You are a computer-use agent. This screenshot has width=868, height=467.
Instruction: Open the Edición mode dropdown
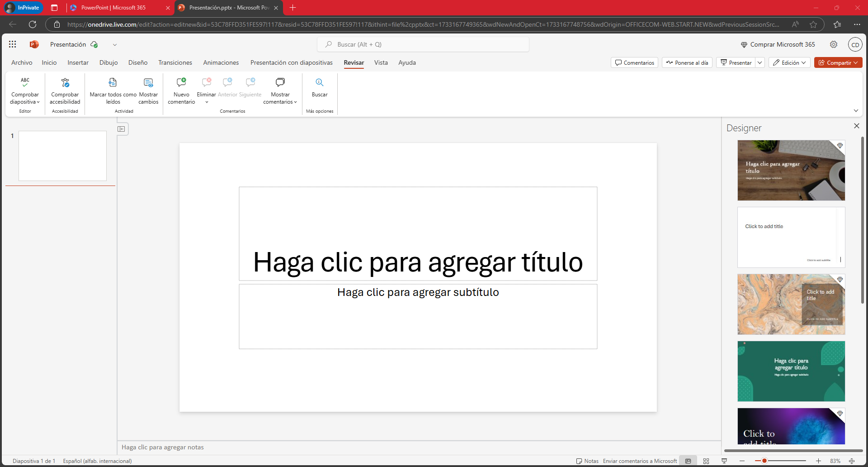(x=790, y=63)
